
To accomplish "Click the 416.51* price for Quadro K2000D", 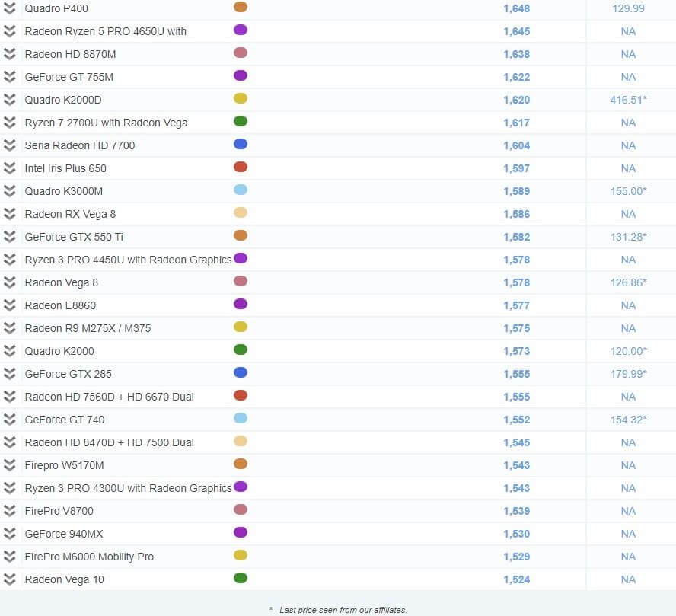I will coord(628,100).
